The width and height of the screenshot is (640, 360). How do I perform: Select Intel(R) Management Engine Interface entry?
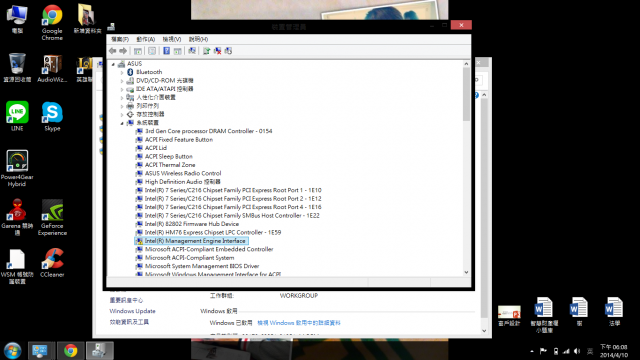pyautogui.click(x=195, y=241)
